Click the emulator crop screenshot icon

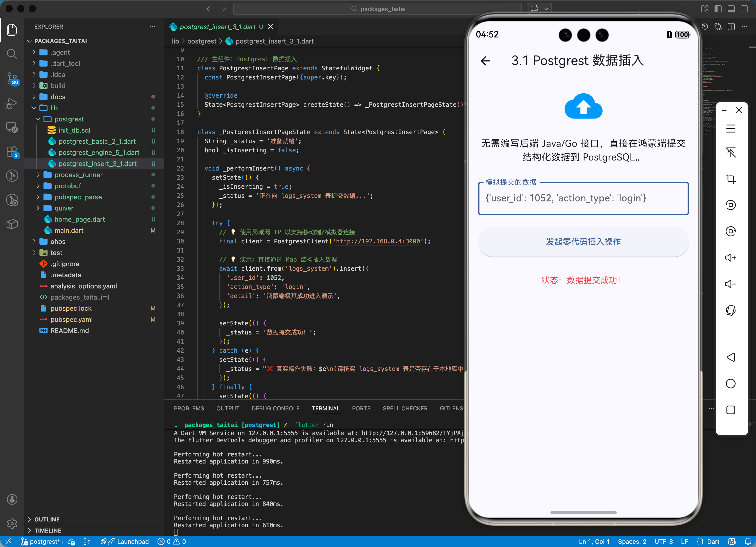730,179
